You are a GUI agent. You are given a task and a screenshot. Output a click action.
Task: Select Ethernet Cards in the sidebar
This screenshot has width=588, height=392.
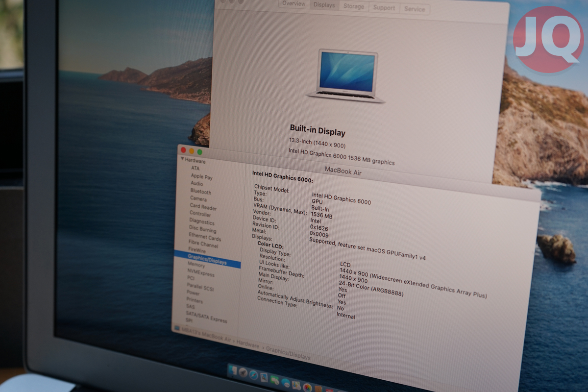(205, 238)
